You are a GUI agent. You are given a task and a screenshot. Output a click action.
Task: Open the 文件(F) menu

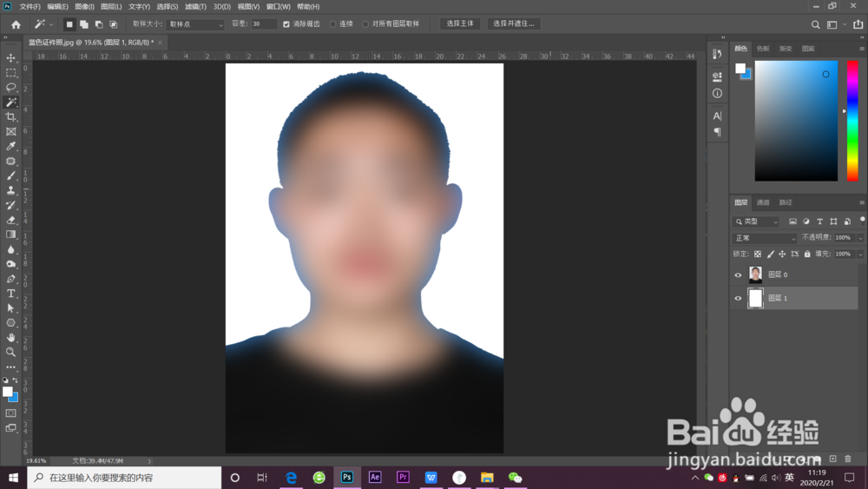point(30,7)
